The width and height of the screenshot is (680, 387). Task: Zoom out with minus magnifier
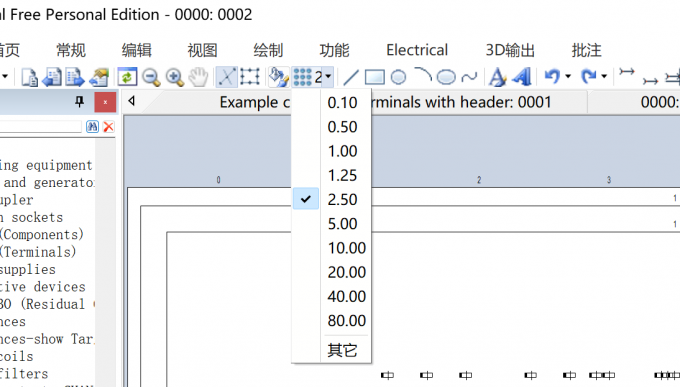point(151,77)
